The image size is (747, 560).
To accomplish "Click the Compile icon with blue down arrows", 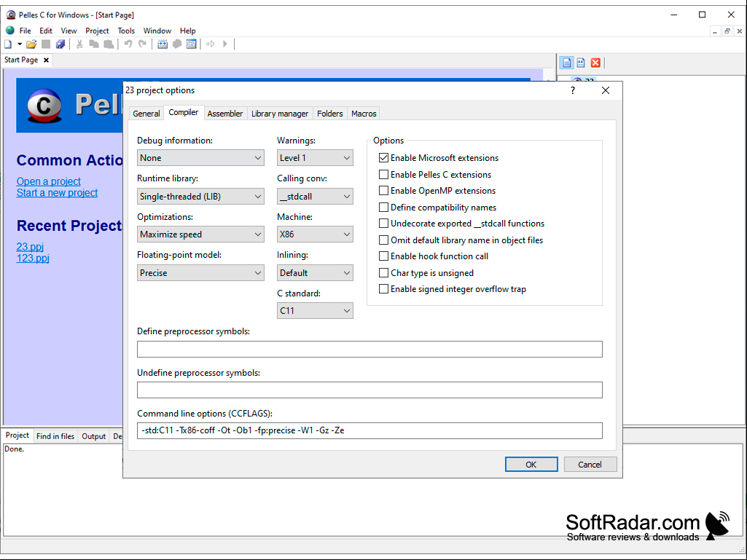I will click(163, 44).
